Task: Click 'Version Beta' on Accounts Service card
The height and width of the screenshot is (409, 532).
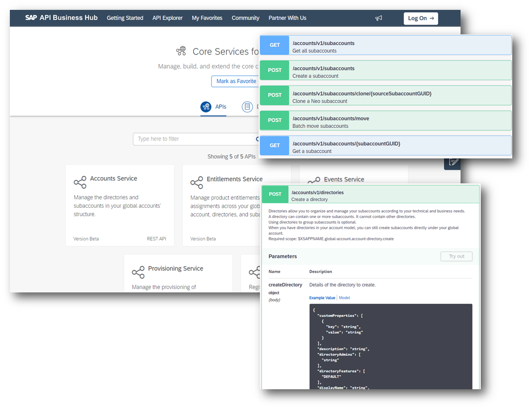Action: [x=86, y=239]
